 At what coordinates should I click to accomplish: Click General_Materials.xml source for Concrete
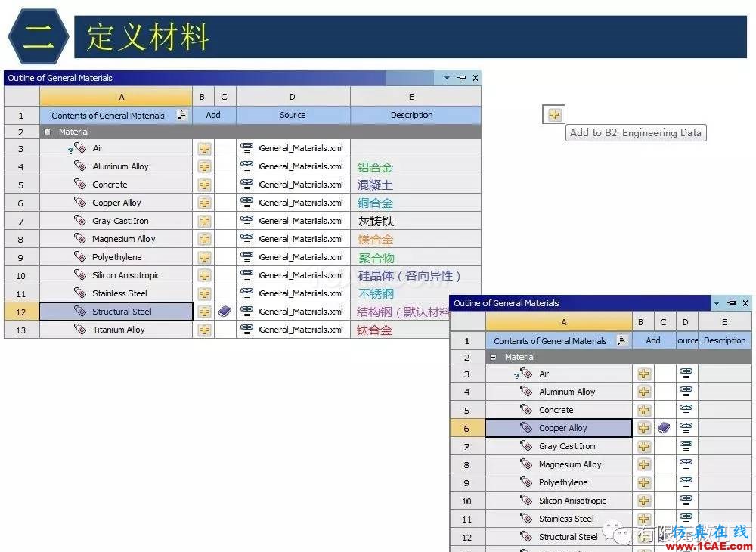click(301, 185)
